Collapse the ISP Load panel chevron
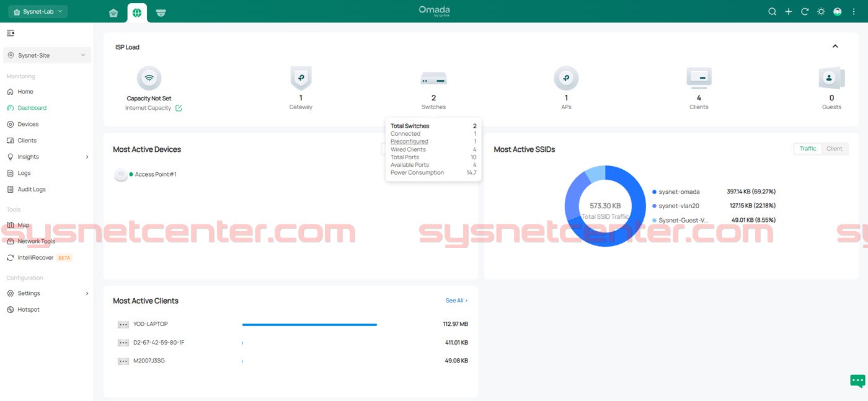 [835, 46]
